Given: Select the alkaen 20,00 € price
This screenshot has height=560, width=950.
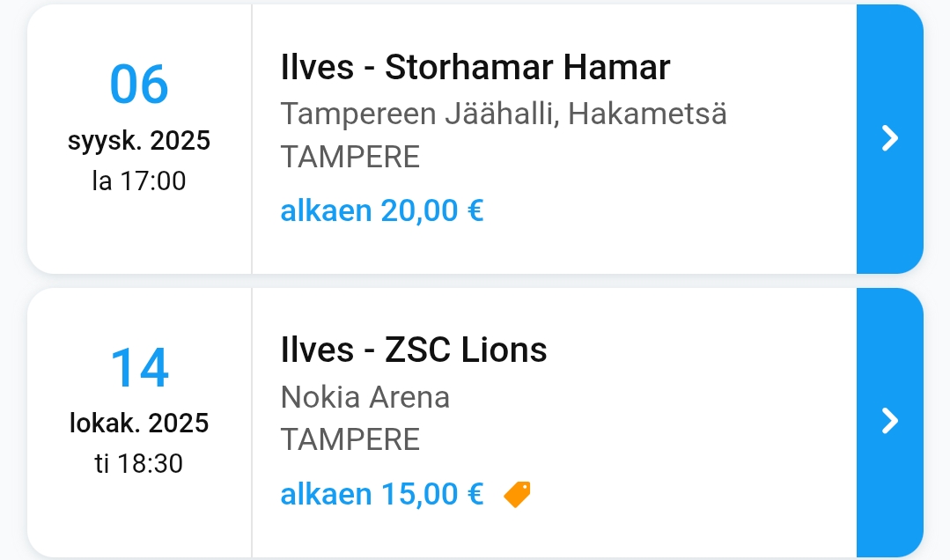Looking at the screenshot, I should point(382,211).
